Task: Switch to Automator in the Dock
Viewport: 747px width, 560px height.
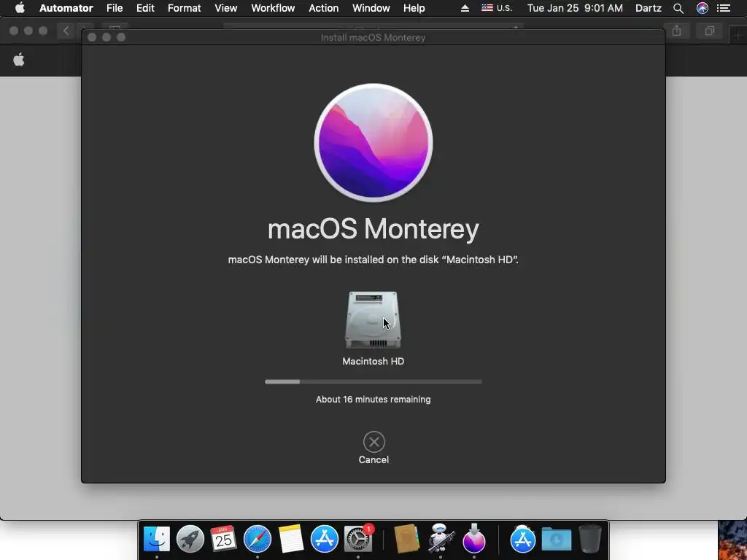Action: [x=440, y=538]
